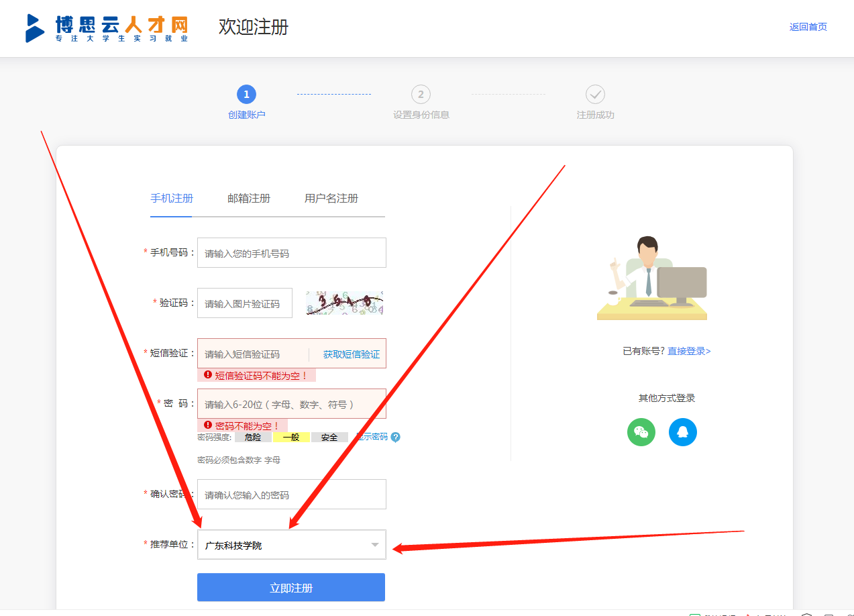Click the yellow 一般 password strength swatch

point(291,438)
